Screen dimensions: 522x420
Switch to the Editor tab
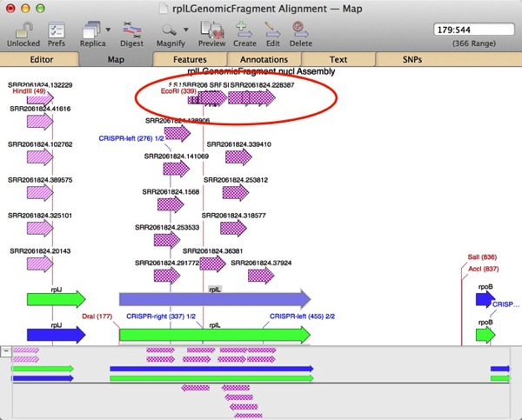40,59
